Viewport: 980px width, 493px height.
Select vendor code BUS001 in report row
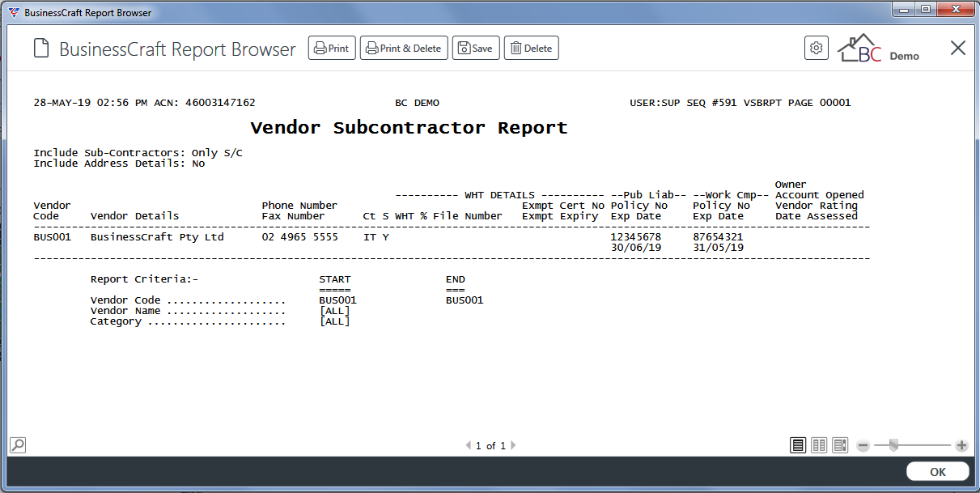coord(52,237)
